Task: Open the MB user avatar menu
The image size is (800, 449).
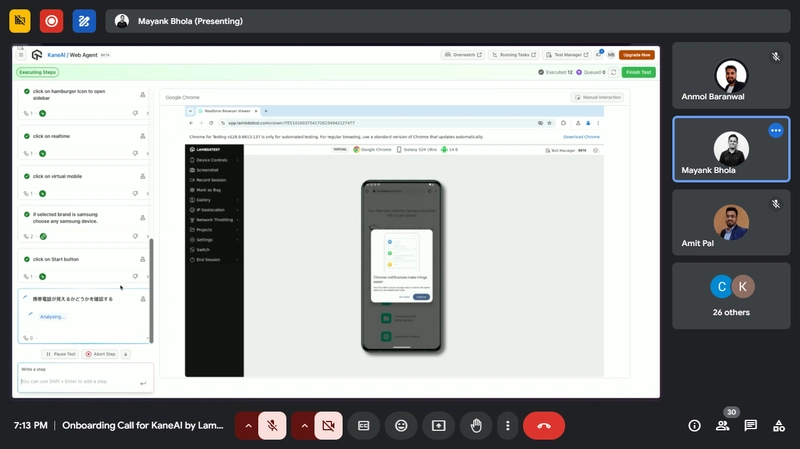Action: coord(611,55)
